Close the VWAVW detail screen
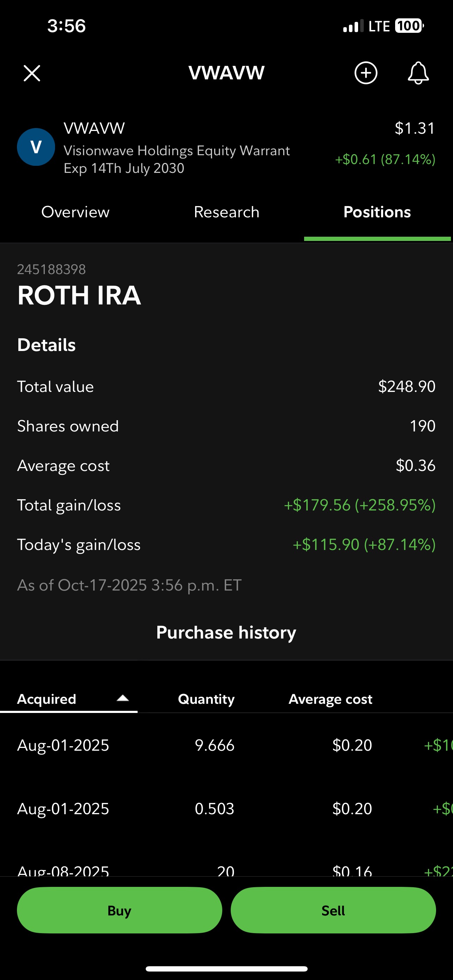453x980 pixels. (32, 73)
